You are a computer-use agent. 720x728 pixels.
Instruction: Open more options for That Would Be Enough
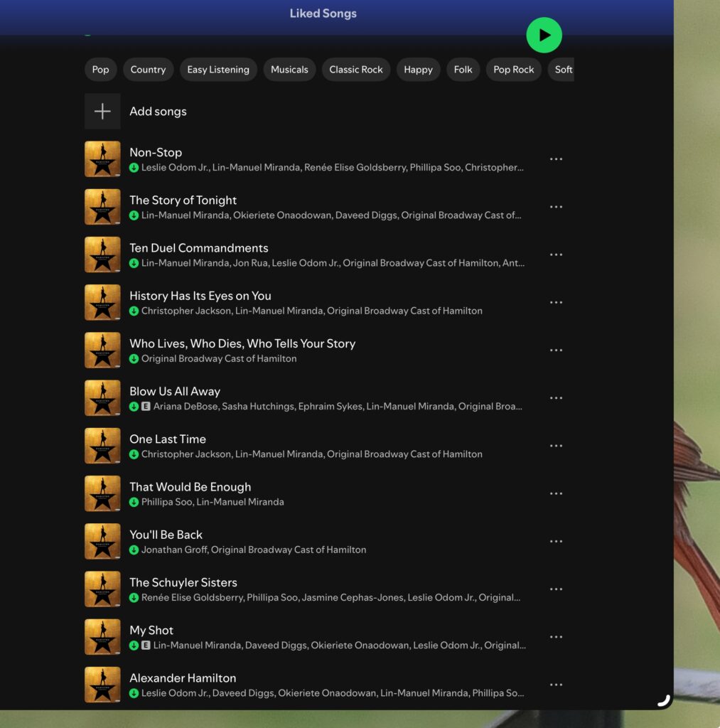click(556, 494)
